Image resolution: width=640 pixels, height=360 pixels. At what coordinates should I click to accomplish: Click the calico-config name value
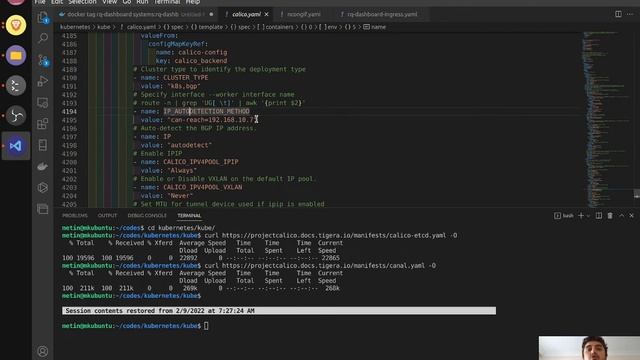pos(202,52)
